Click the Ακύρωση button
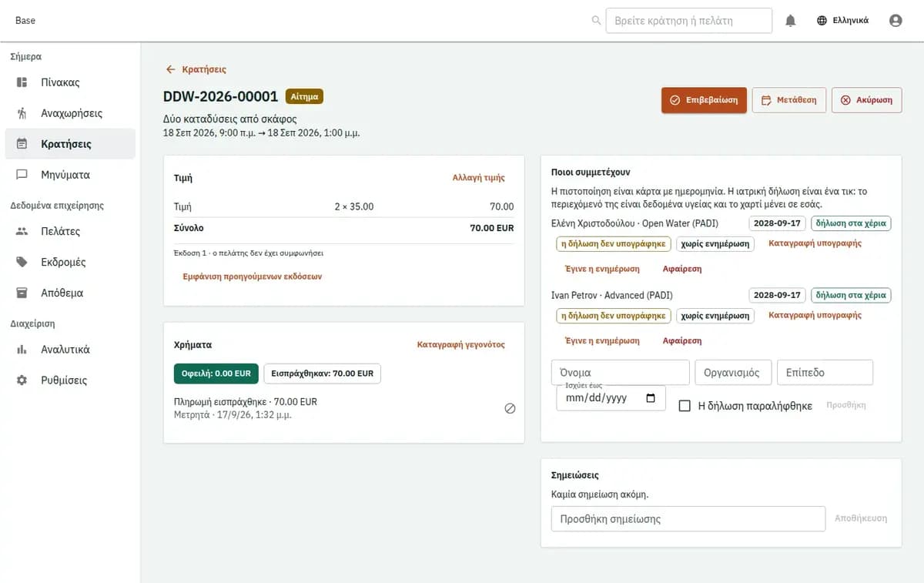This screenshot has height=583, width=924. (x=867, y=100)
